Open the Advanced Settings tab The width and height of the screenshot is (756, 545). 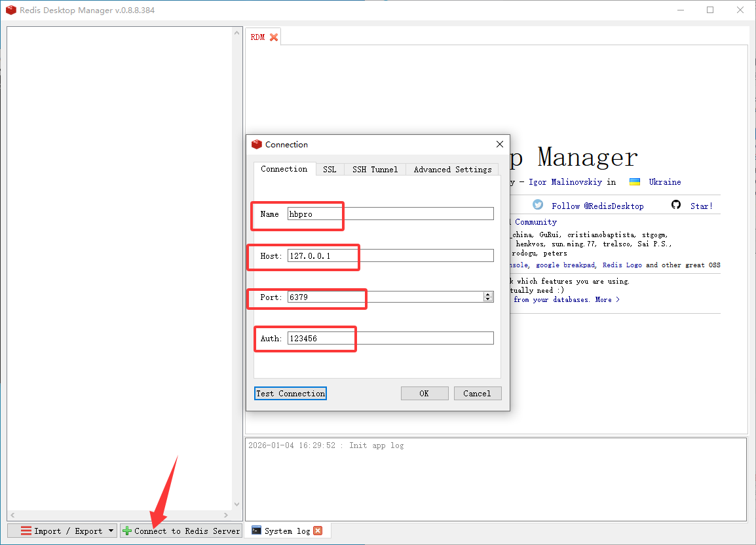coord(452,169)
